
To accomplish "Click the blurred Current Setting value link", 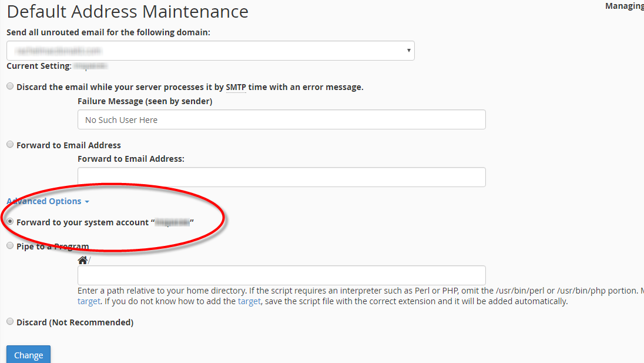I will point(89,66).
